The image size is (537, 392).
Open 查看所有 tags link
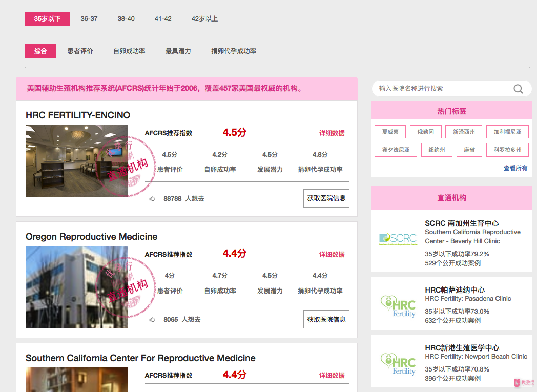[x=515, y=168]
